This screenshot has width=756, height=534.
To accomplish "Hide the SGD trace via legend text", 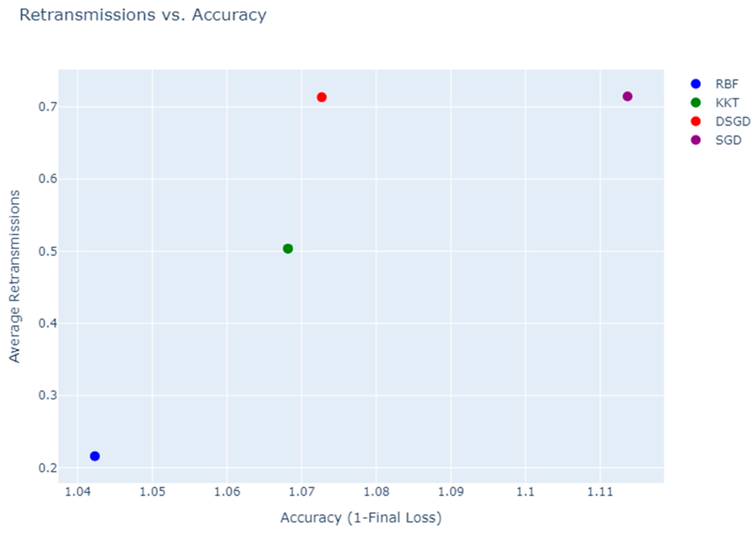I will pyautogui.click(x=728, y=140).
